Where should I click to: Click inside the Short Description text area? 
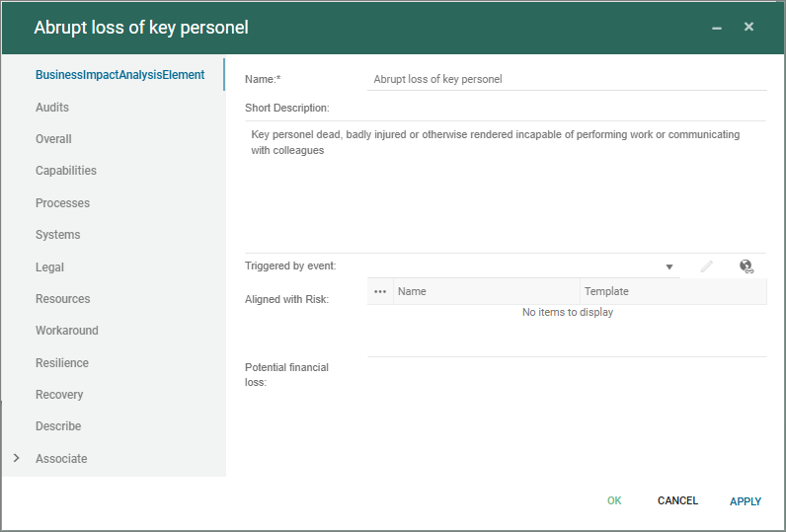[505, 186]
